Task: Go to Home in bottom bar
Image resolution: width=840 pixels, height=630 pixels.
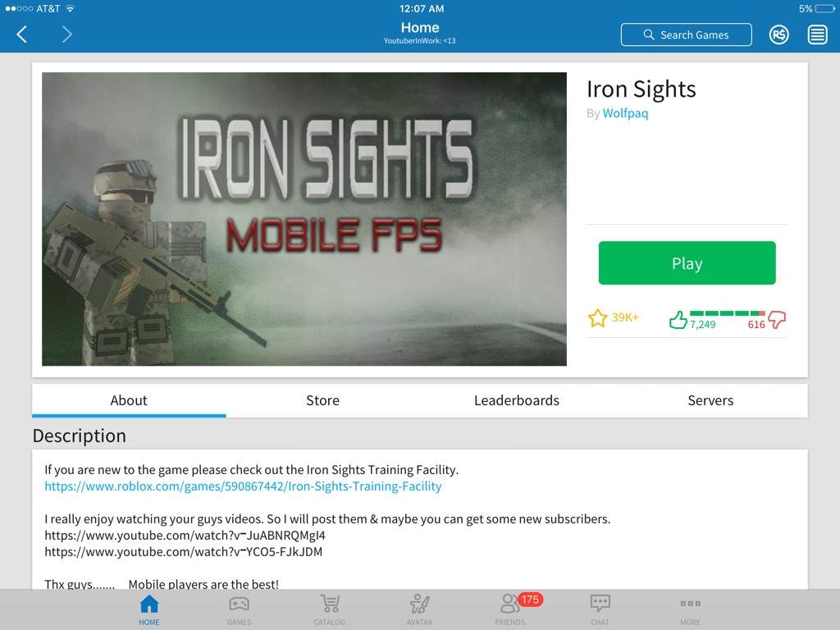Action: 149,610
